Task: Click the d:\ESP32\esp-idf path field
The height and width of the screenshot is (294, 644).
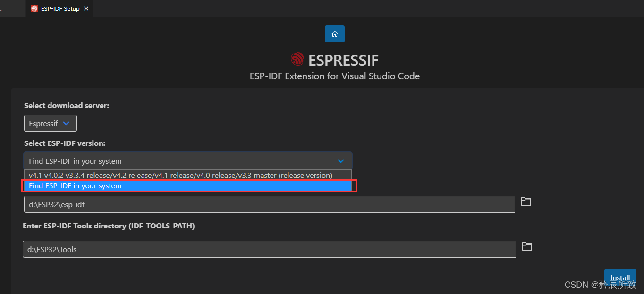Action: pyautogui.click(x=270, y=204)
